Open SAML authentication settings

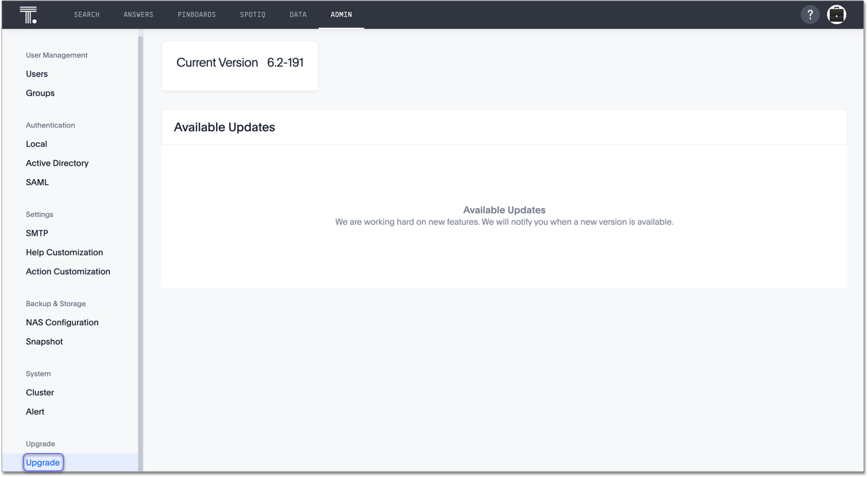coord(37,182)
